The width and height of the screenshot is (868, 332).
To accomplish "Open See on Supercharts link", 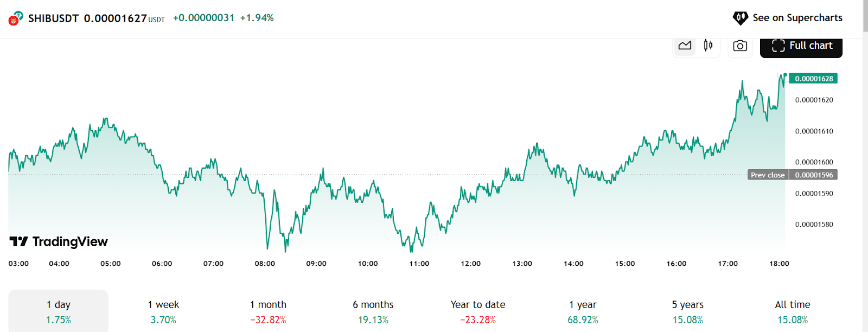I will [x=788, y=18].
